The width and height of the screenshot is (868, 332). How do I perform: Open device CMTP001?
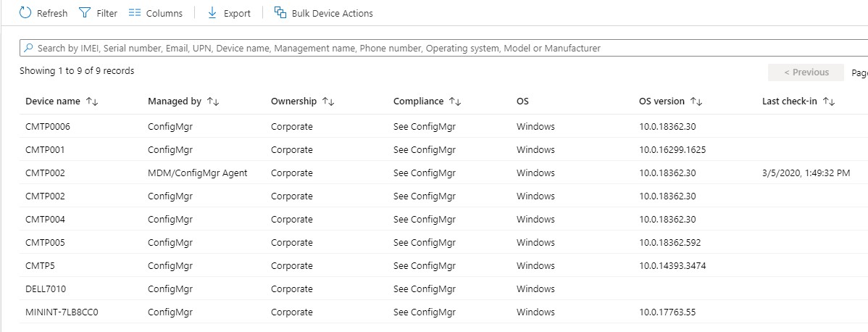[46, 150]
